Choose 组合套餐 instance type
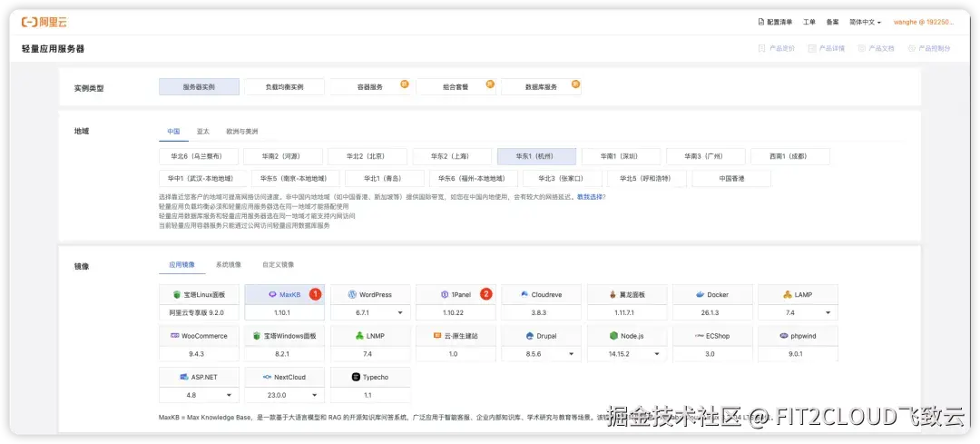 click(456, 87)
